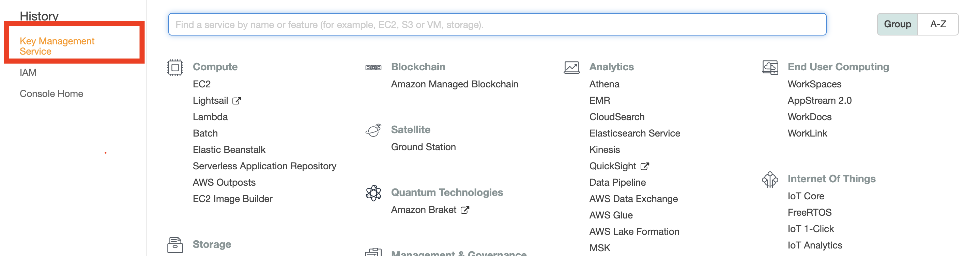Open Console Home

point(51,93)
